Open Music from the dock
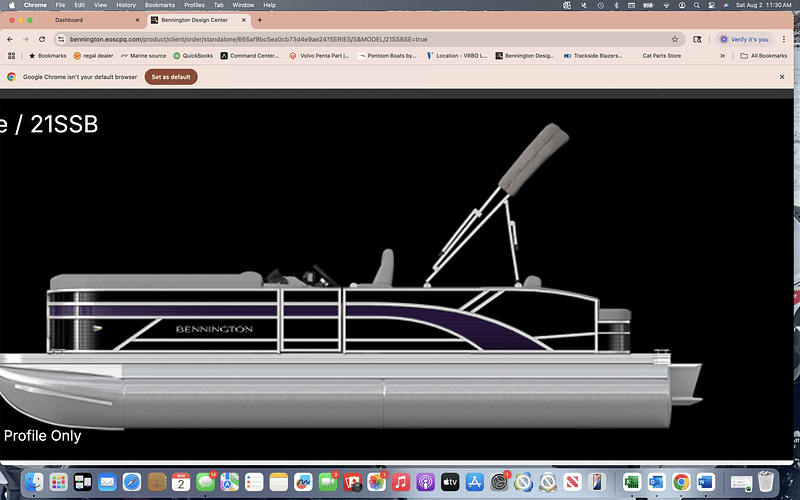 [x=401, y=482]
